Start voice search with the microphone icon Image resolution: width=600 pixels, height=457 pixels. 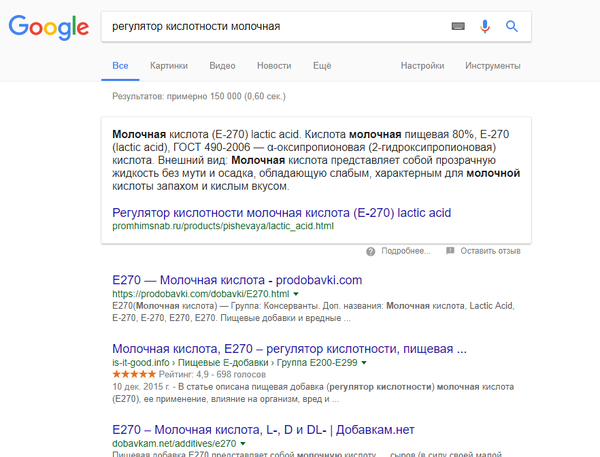pyautogui.click(x=485, y=26)
